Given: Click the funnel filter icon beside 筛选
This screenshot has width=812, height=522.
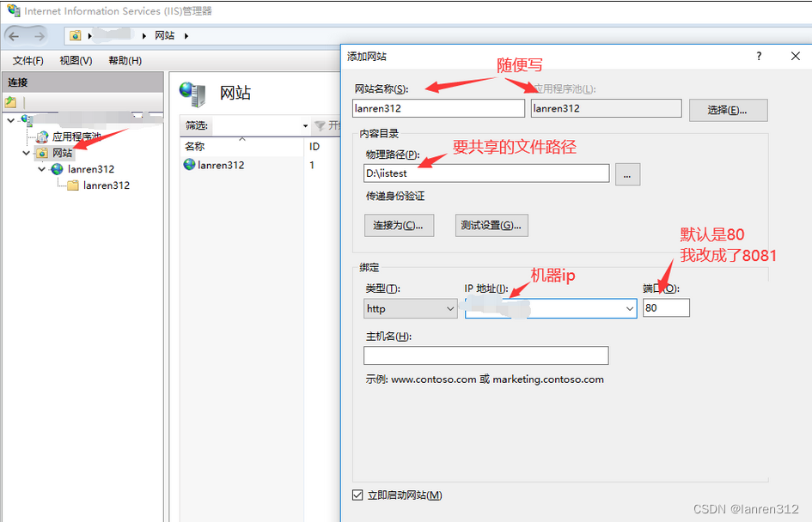Looking at the screenshot, I should (320, 125).
